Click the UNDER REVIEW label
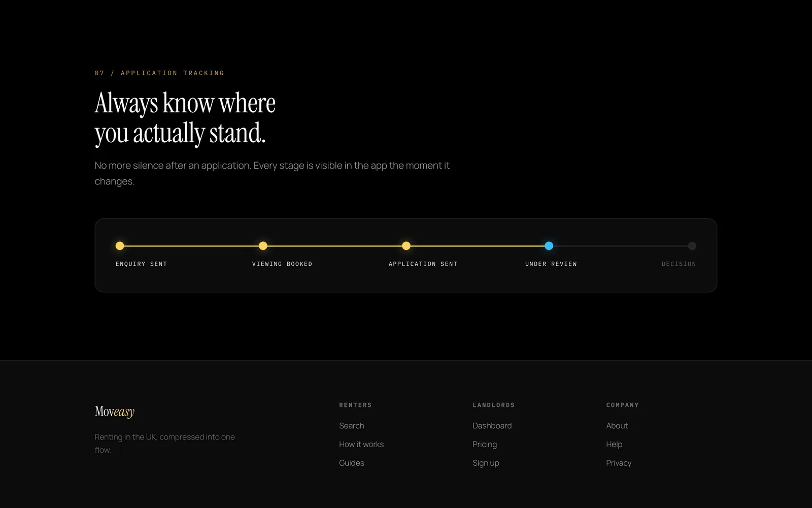The height and width of the screenshot is (508, 812). (x=551, y=264)
